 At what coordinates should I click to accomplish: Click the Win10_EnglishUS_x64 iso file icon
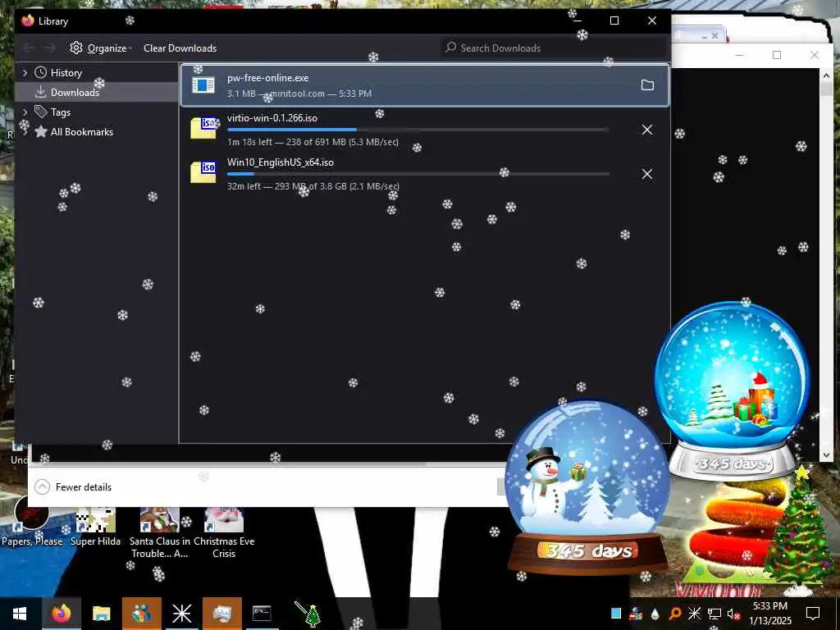(x=203, y=172)
